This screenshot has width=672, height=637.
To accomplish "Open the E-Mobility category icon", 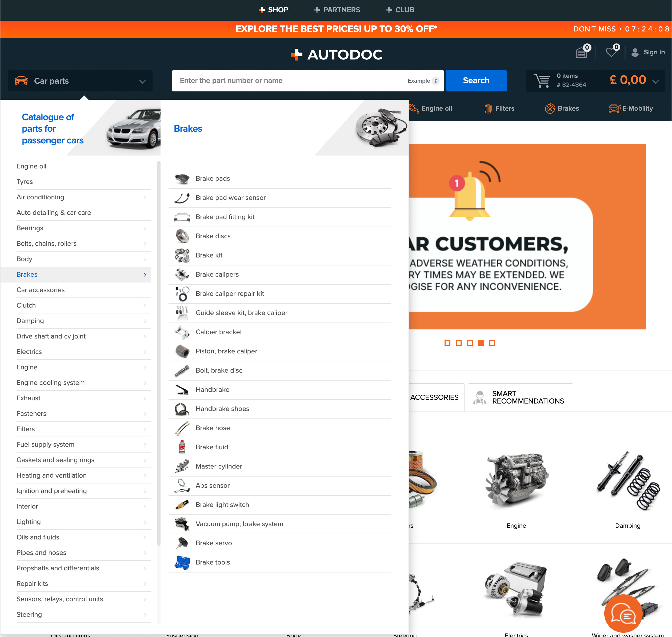I will pos(614,108).
